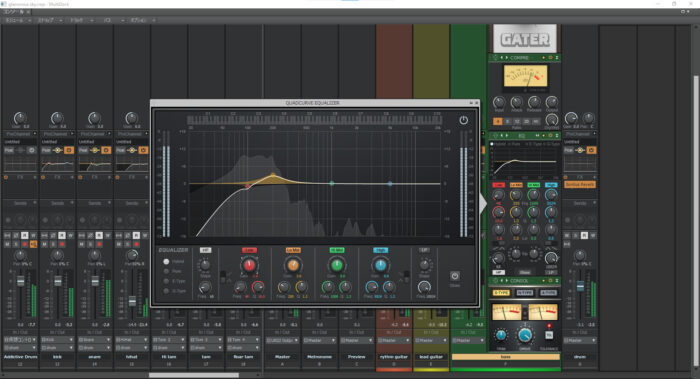Flip the High band shelf type switch

(x=406, y=276)
